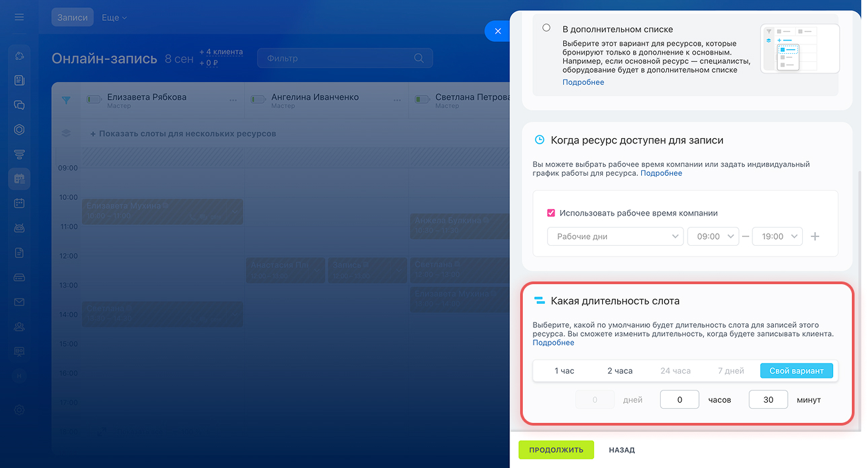Close the side panel with X button

pyautogui.click(x=497, y=31)
